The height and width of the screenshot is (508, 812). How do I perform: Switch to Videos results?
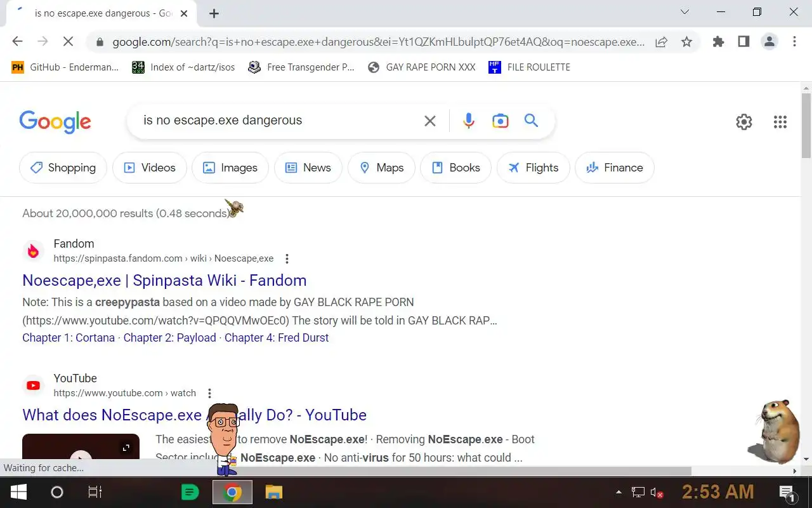(x=150, y=168)
